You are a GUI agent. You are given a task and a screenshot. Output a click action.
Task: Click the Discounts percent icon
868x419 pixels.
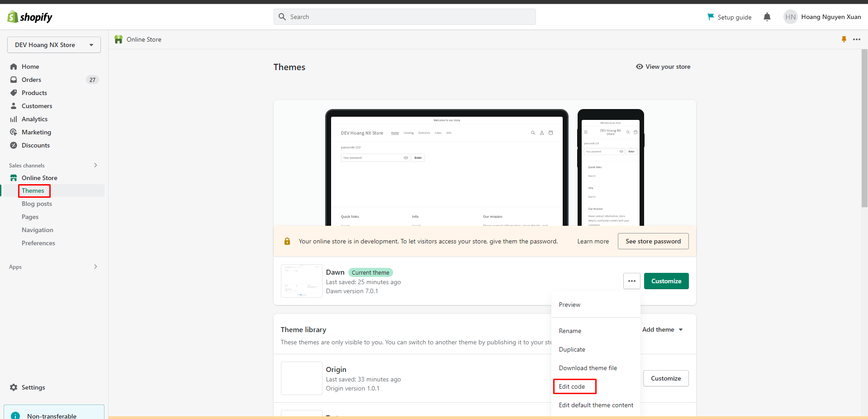(x=14, y=145)
